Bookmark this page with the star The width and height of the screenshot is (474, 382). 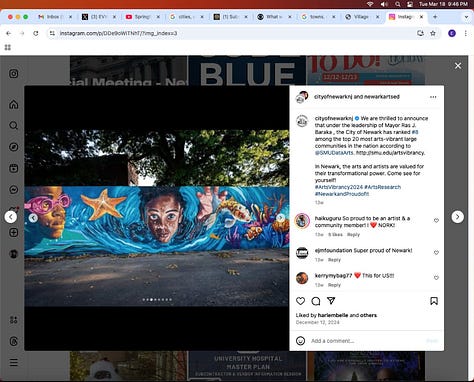point(433,33)
